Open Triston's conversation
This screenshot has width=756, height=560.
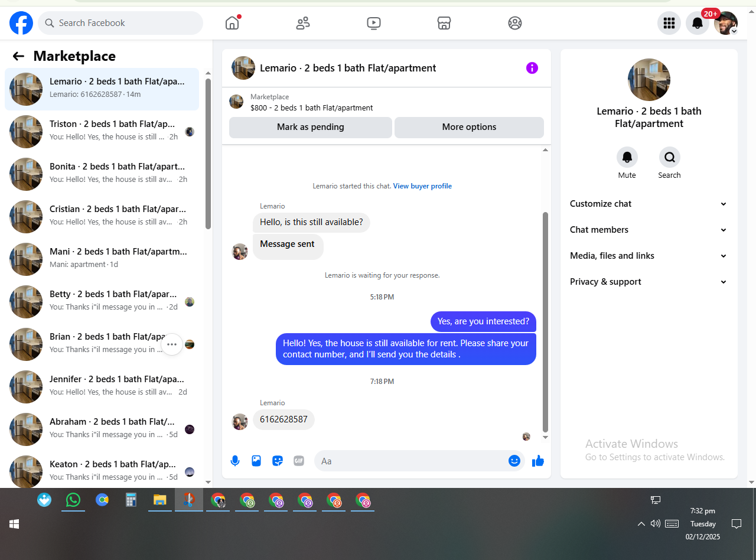pyautogui.click(x=102, y=132)
